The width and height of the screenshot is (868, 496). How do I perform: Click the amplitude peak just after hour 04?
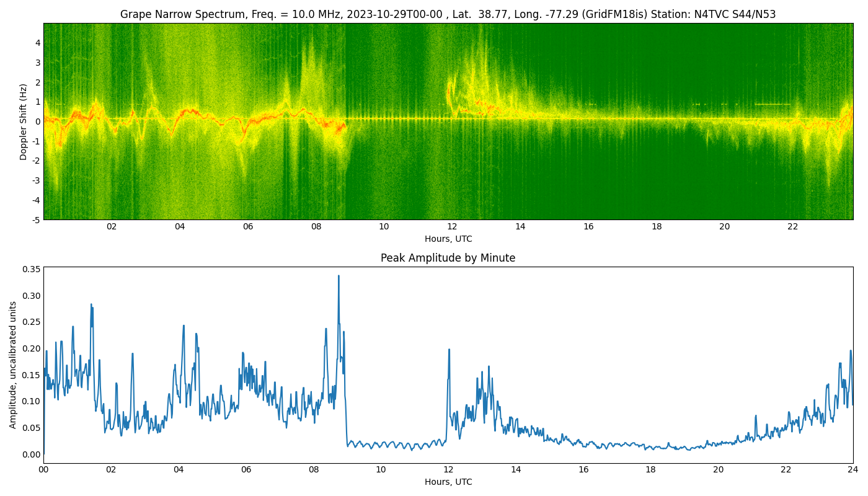click(184, 326)
